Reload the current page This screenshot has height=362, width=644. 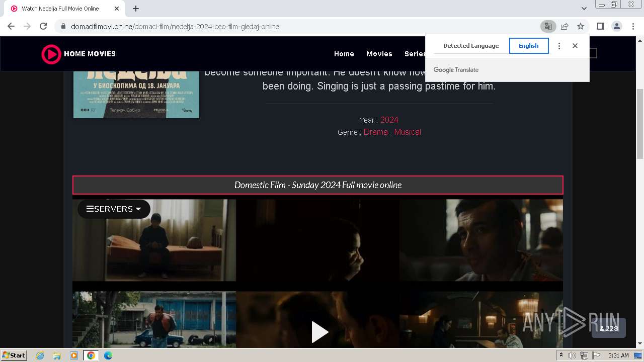43,26
